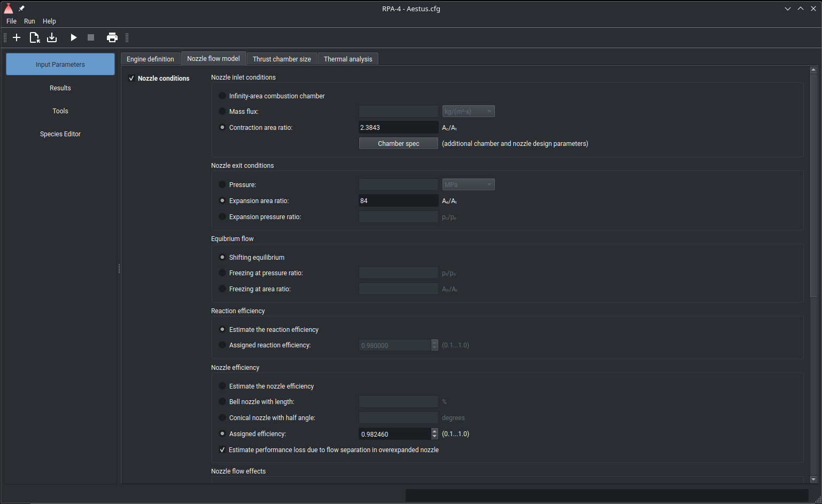822x504 pixels.
Task: Click the Expansion area ratio input field
Action: (398, 201)
